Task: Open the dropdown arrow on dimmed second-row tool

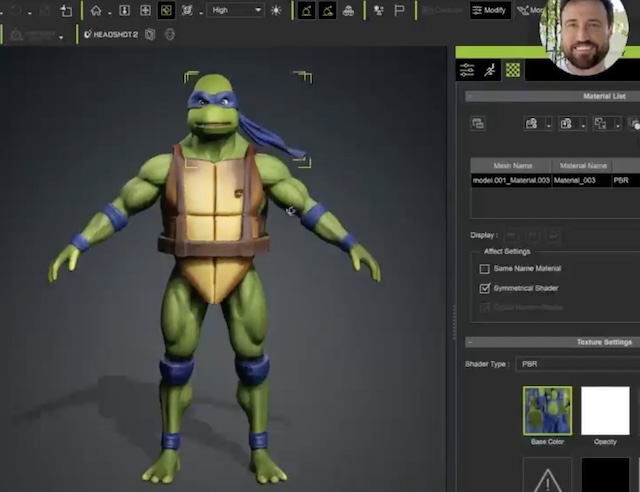Action: pos(61,38)
